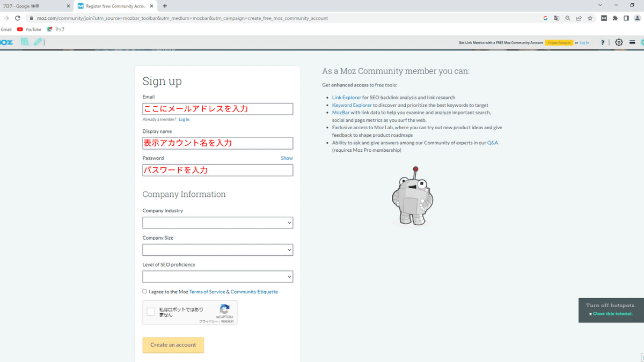Share this page via address bar icon
Screen dimensions: 644x362
[579, 18]
